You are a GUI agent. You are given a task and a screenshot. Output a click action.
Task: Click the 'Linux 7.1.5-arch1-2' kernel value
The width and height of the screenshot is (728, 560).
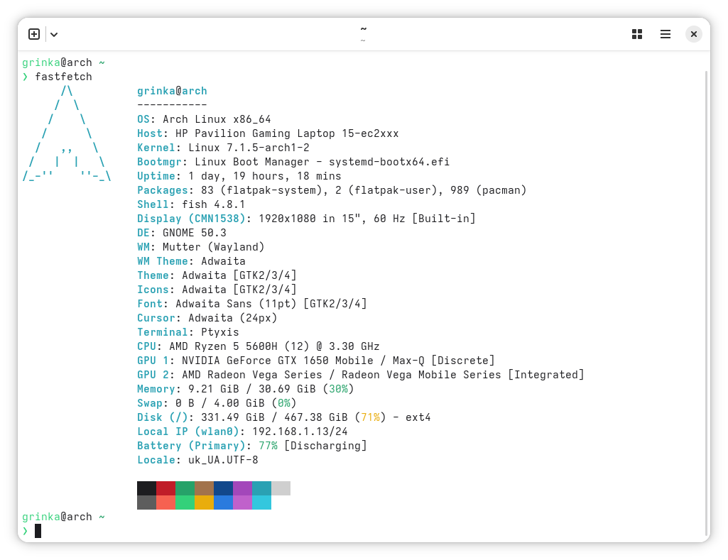tap(249, 148)
